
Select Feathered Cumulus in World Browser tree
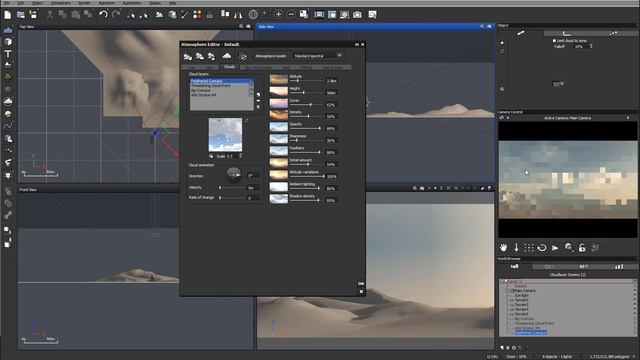click(530, 333)
